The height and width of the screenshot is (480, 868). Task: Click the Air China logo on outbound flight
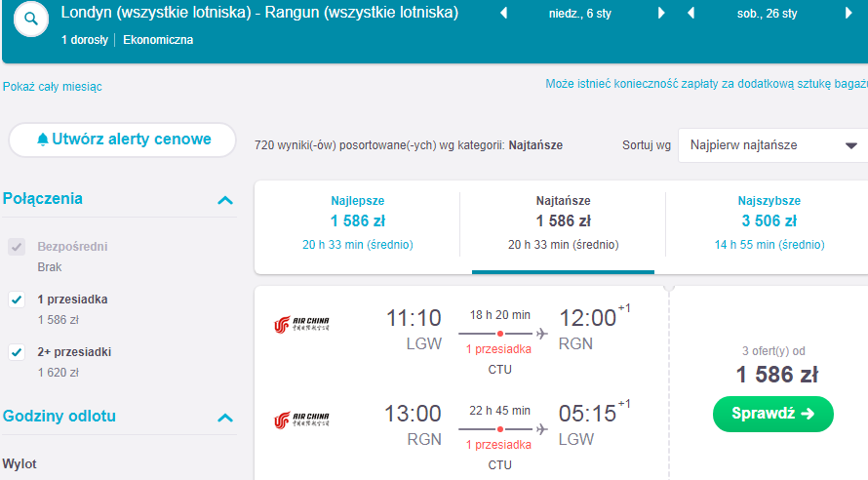(301, 325)
